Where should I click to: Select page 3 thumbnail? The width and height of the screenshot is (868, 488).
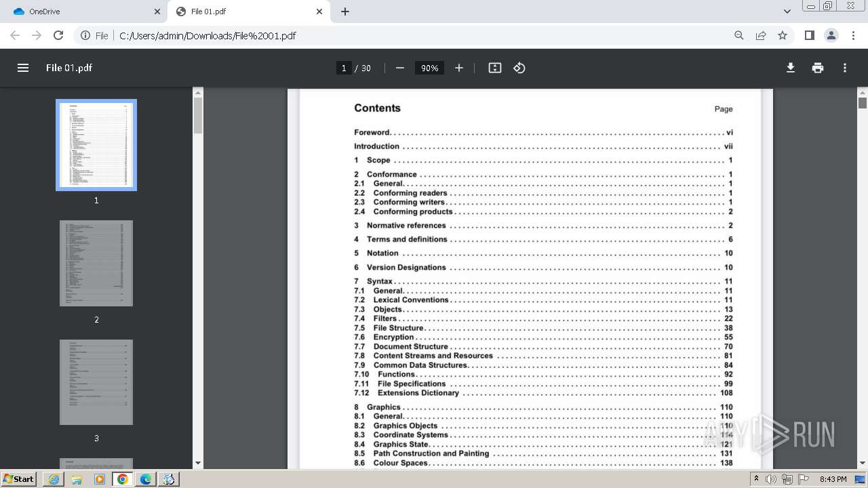pyautogui.click(x=96, y=382)
